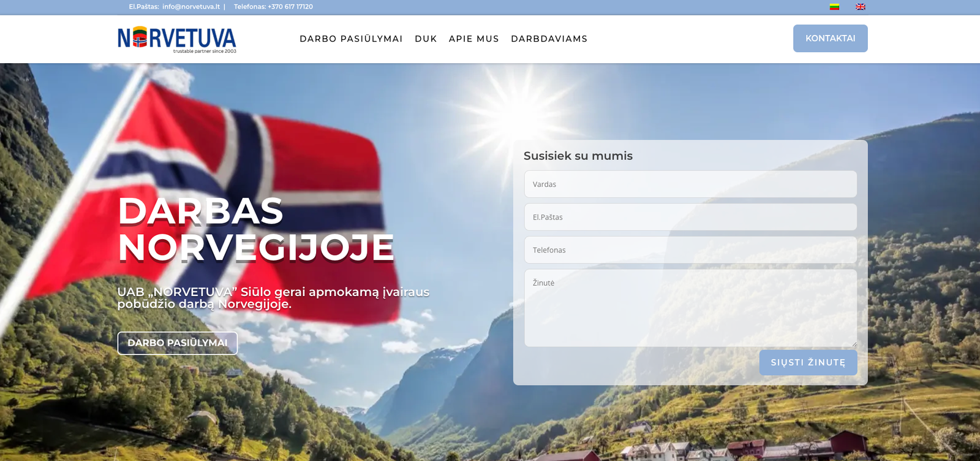Viewport: 980px width, 461px height.
Task: Click the UAB Norvetuva tagline text
Action: [x=273, y=298]
